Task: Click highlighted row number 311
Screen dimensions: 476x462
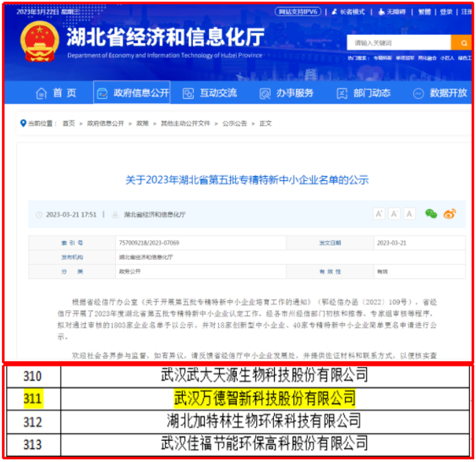Action: click(x=34, y=399)
